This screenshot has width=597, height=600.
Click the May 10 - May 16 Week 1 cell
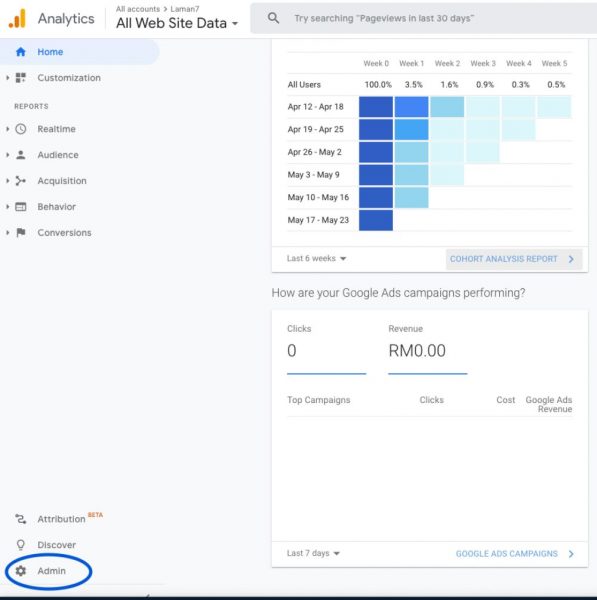(x=411, y=197)
